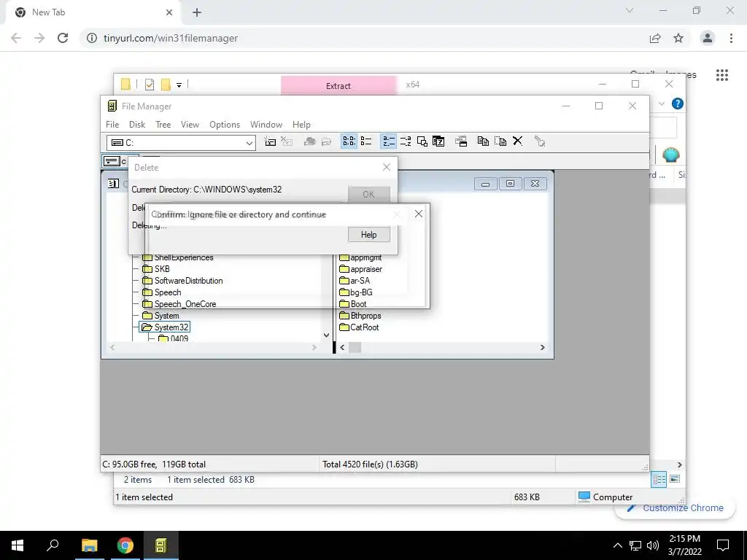The width and height of the screenshot is (747, 560).
Task: Select the System folder in the tree
Action: click(160, 316)
